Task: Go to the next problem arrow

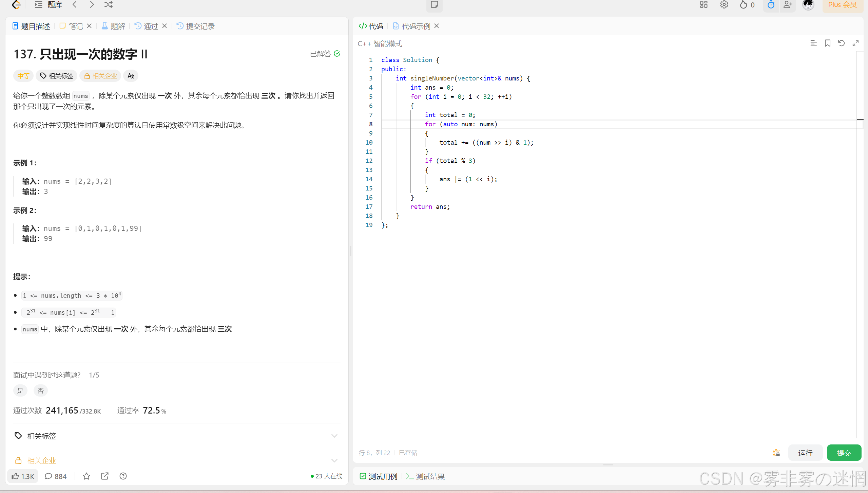Action: click(92, 5)
